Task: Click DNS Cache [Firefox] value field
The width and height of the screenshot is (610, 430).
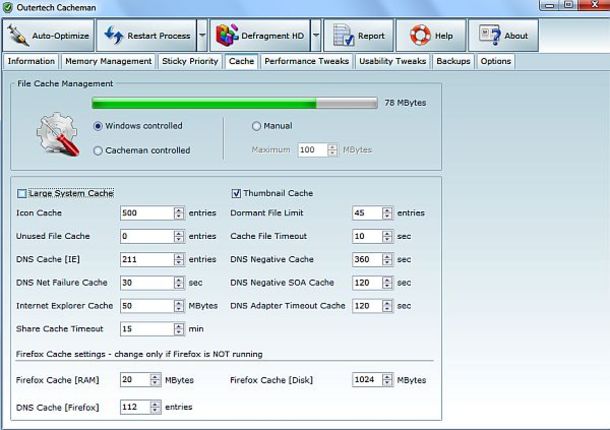Action: (x=135, y=407)
